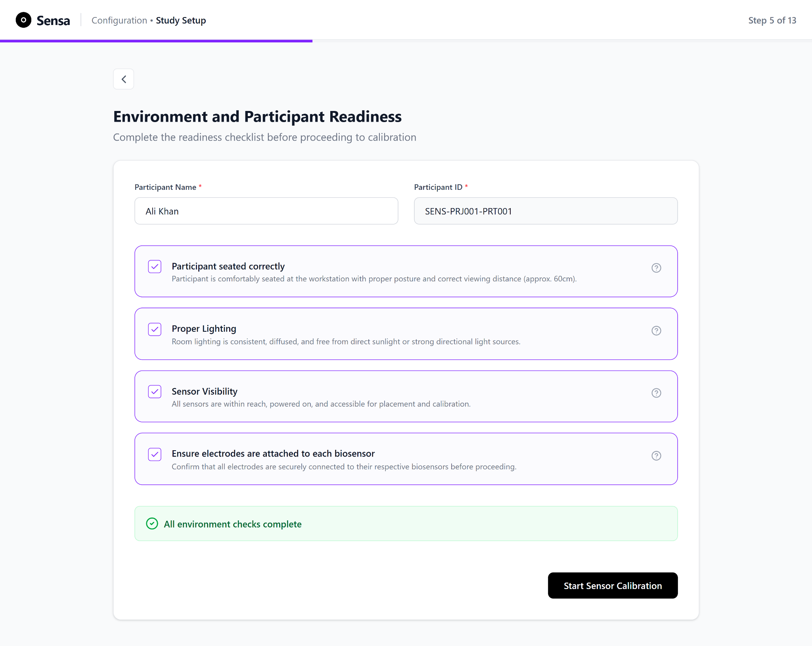812x646 pixels.
Task: Click the All sensors within reach description
Action: click(x=321, y=404)
